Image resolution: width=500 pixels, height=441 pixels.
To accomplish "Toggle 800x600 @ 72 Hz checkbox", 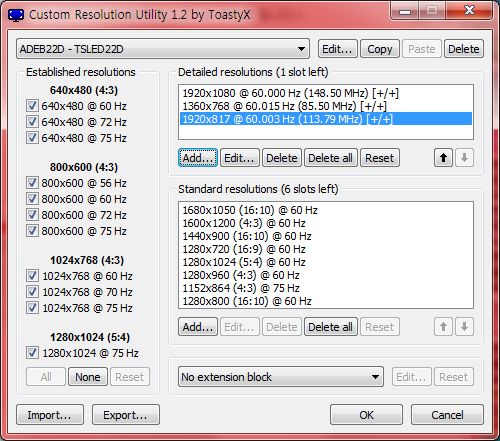I will tap(32, 215).
